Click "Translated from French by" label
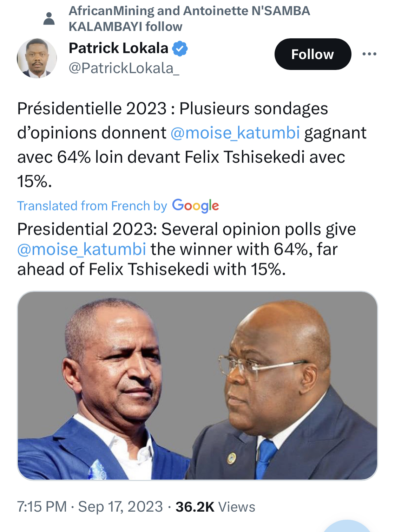This screenshot has width=395, height=532. (x=92, y=206)
